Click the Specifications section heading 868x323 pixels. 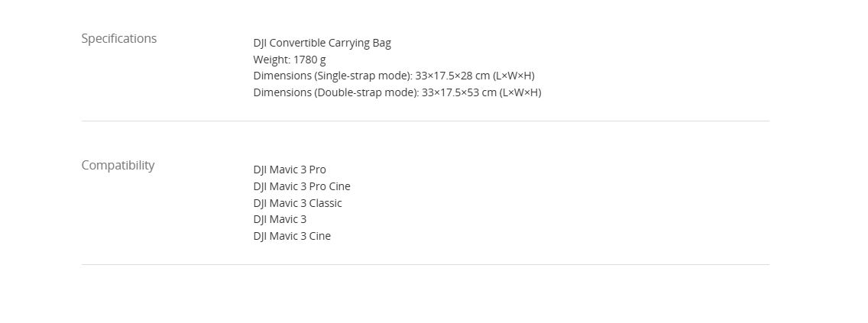pos(118,38)
